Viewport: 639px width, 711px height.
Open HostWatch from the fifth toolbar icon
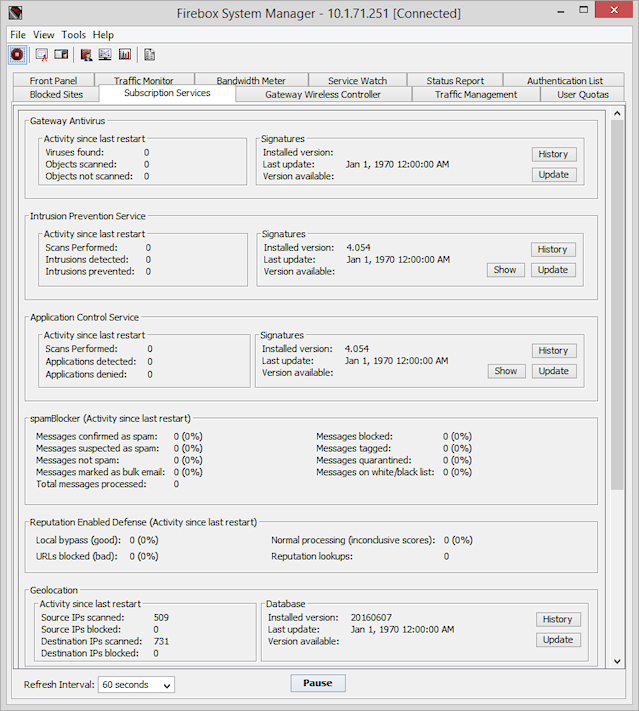(105, 55)
